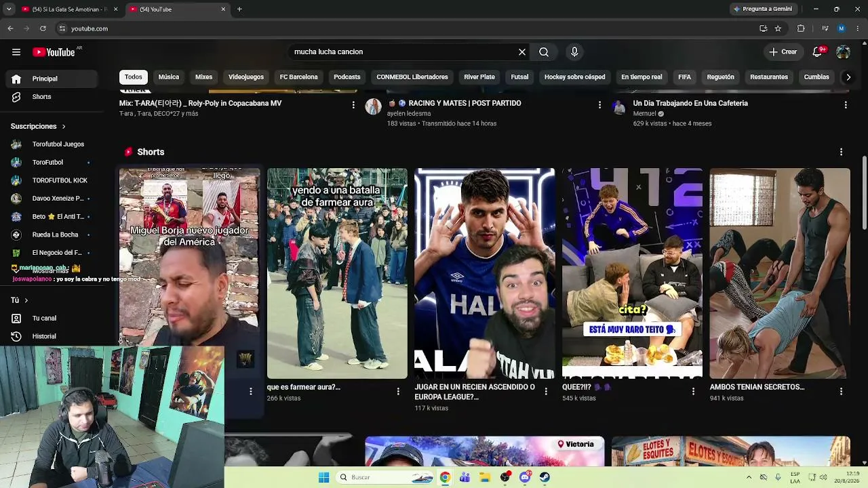Image resolution: width=868 pixels, height=488 pixels.
Task: Select the Videojuegos filter chip
Action: pos(246,77)
